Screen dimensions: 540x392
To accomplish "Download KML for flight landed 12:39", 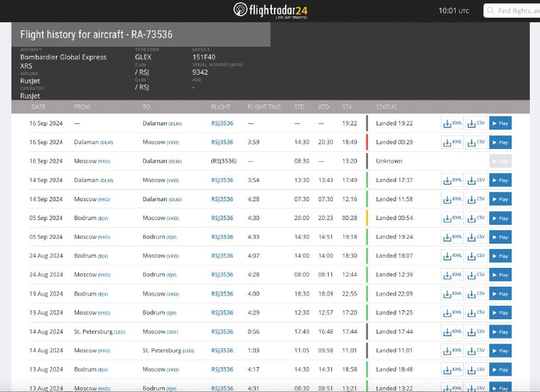I will click(452, 275).
